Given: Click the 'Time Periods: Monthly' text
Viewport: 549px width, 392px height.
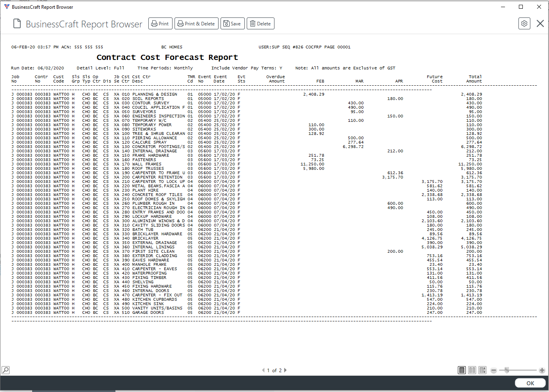Looking at the screenshot, I should [165, 68].
